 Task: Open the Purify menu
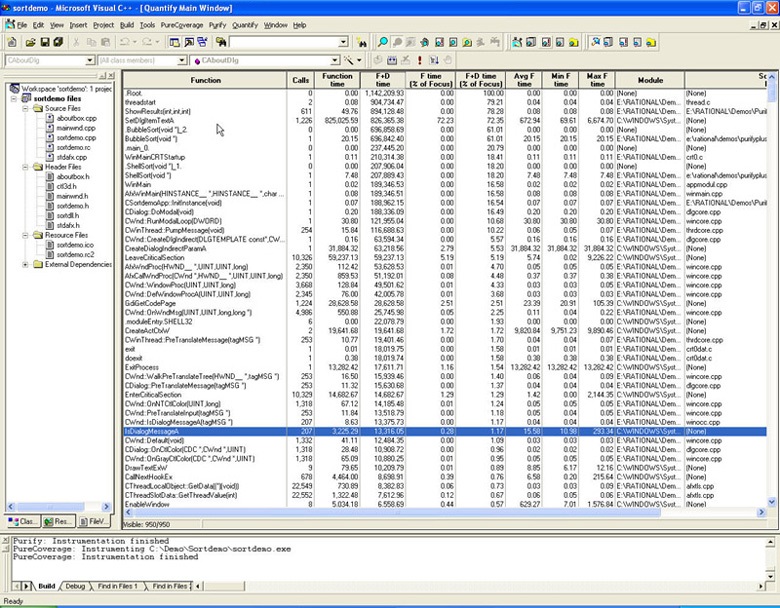[217, 25]
